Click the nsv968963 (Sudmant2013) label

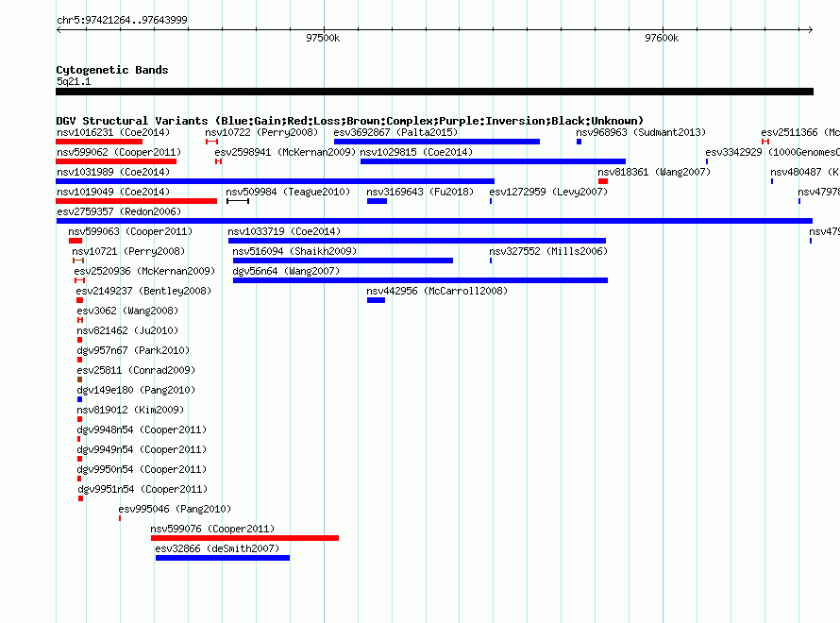[x=641, y=132]
